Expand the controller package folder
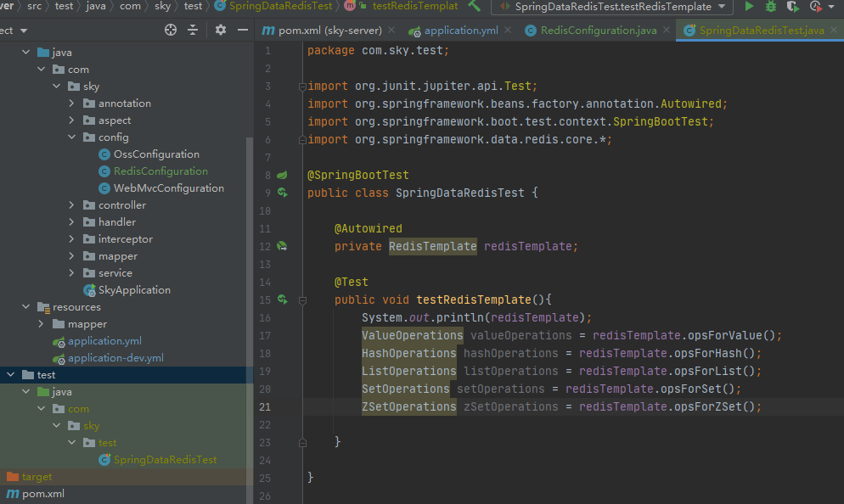Screen dimensions: 844x504 coord(73,205)
